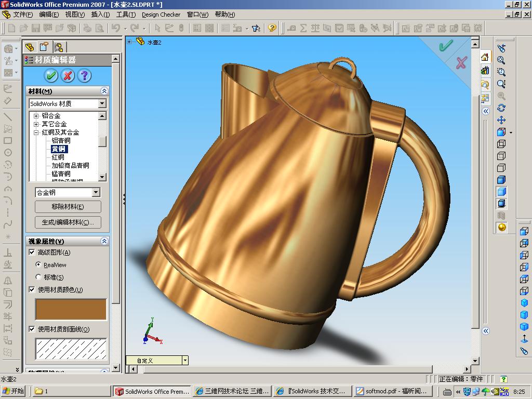Click the 生成/编辑材料 button
532x399 pixels.
68,222
